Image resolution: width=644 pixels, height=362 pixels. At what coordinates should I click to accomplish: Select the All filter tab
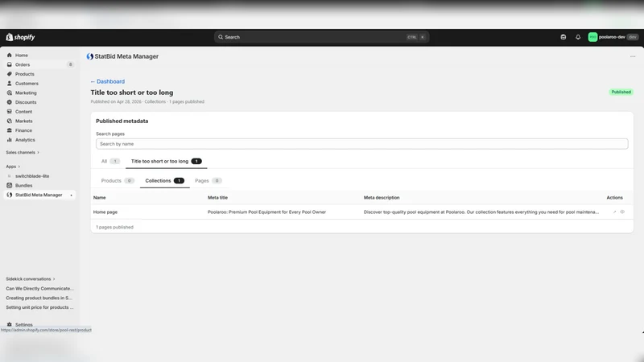pos(110,162)
